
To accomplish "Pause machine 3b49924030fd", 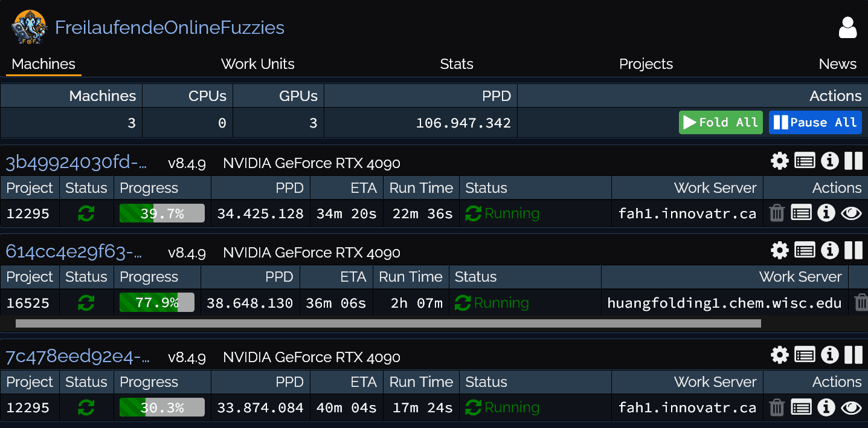I will (x=854, y=161).
